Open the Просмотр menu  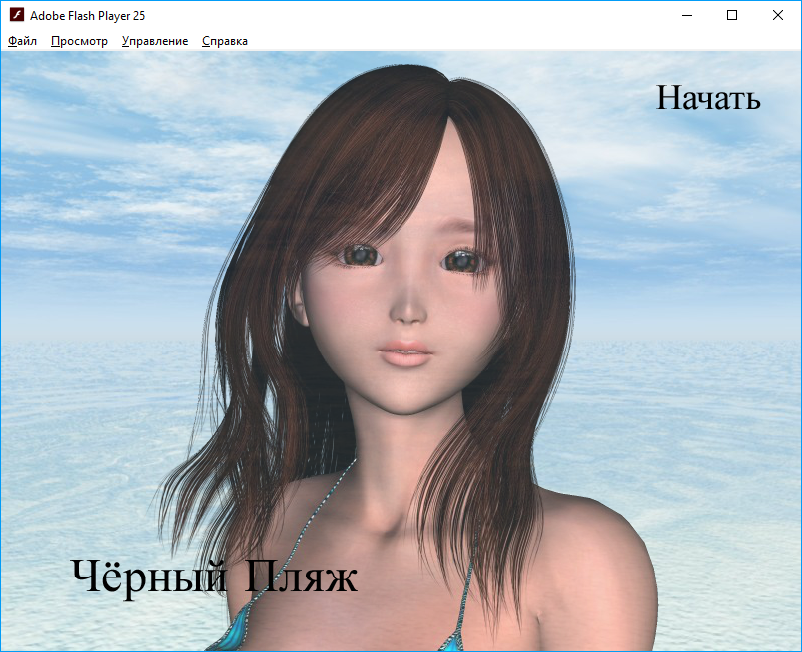point(79,41)
